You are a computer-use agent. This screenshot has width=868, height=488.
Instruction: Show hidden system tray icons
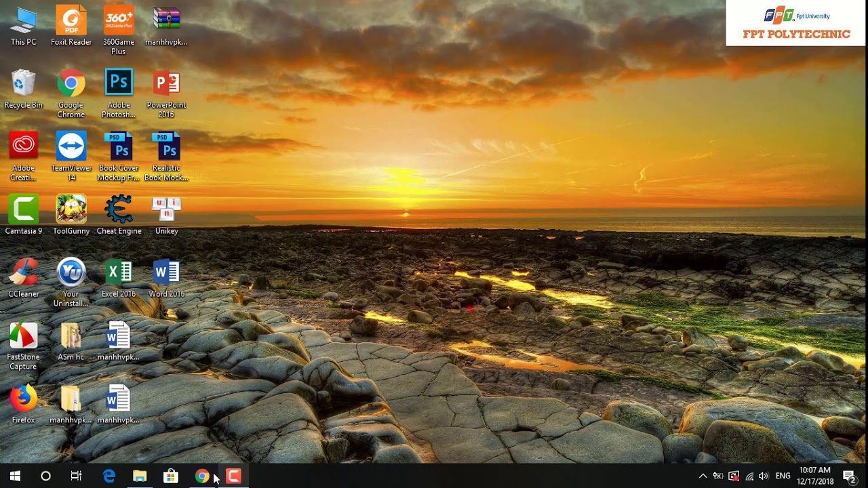(703, 476)
